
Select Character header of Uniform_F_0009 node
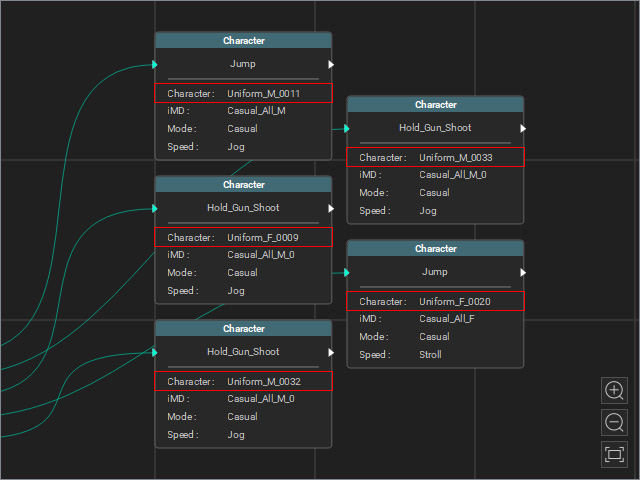244,184
